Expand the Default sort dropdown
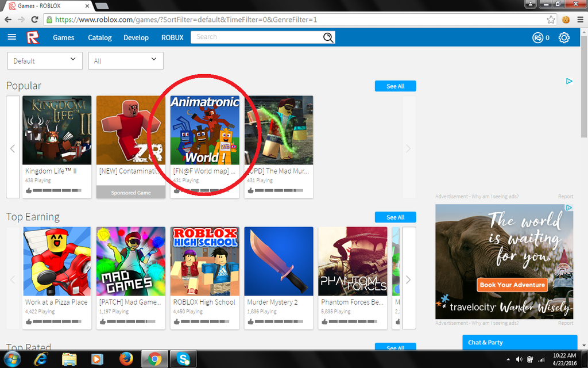 pos(45,60)
